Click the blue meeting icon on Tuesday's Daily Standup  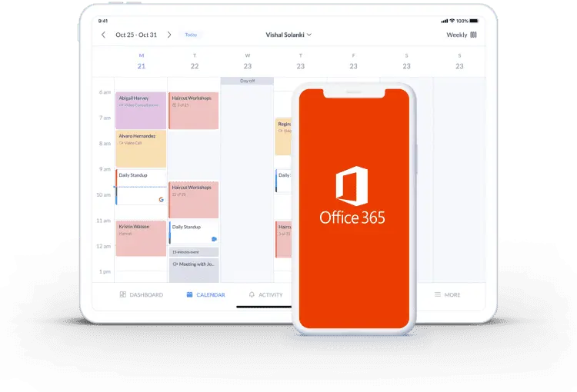tap(214, 239)
